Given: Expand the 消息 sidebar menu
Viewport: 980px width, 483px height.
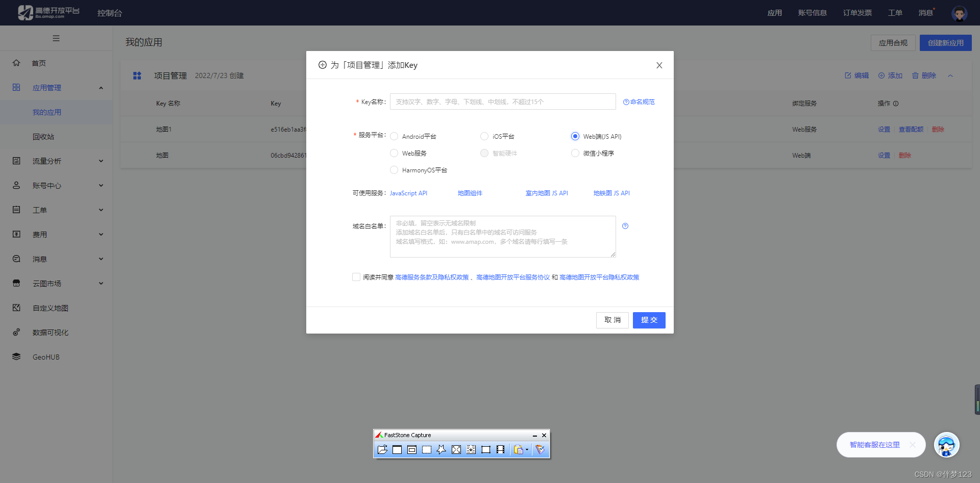Looking at the screenshot, I should click(101, 259).
